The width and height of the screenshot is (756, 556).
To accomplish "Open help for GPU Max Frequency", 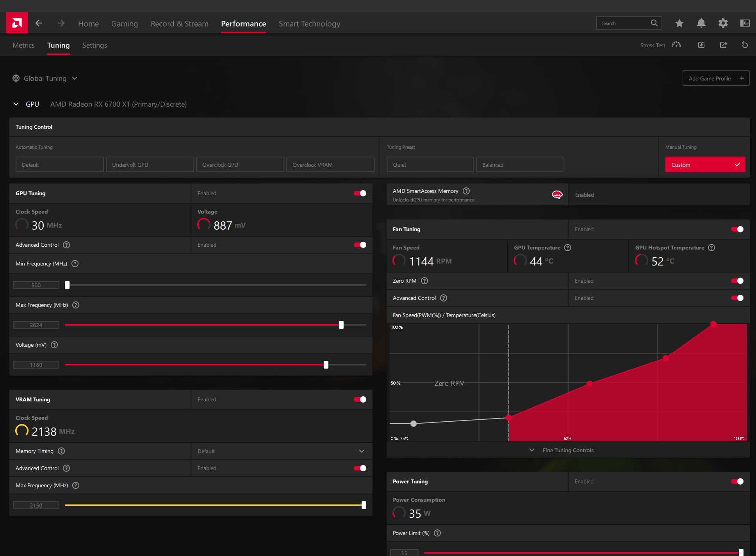I will [76, 305].
